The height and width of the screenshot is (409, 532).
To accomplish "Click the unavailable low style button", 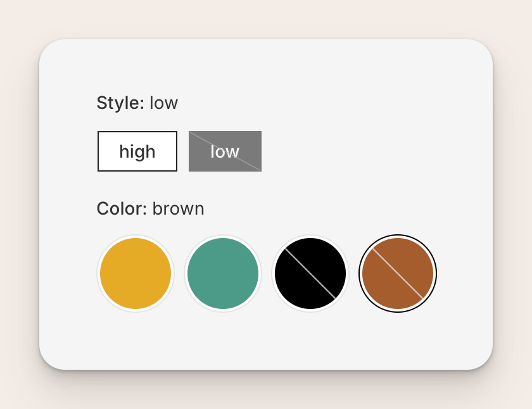I will coord(225,151).
